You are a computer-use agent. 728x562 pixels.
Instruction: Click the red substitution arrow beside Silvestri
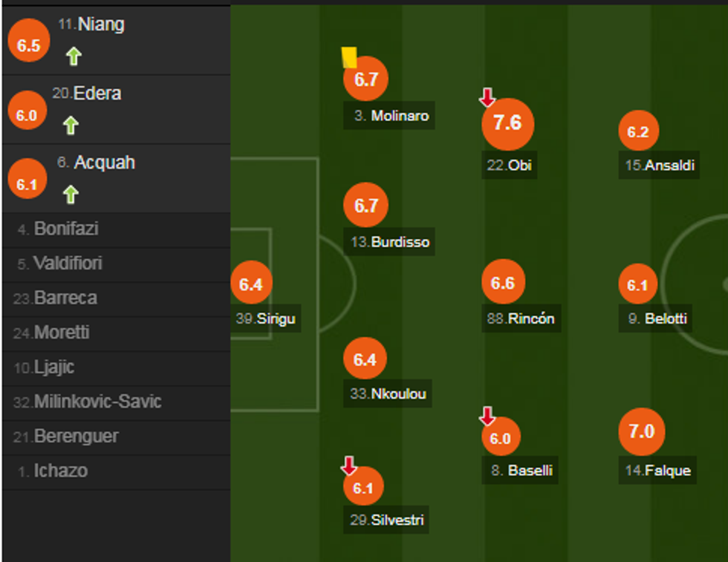coord(348,466)
